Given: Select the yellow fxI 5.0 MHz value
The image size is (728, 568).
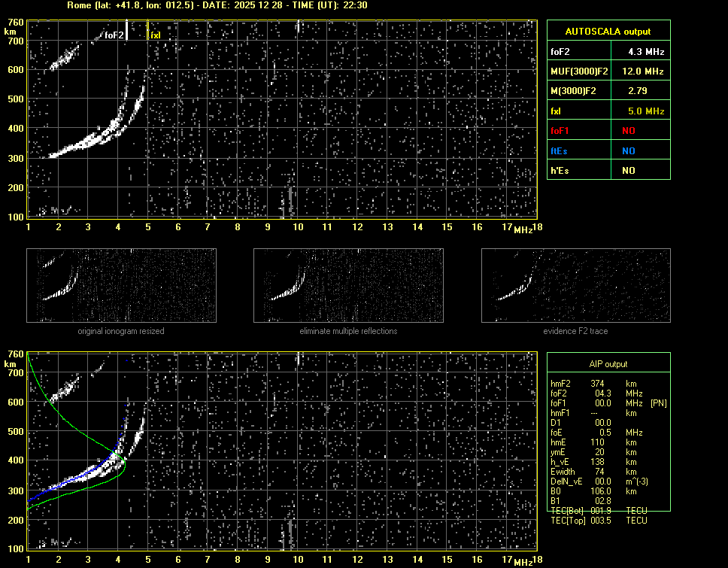Looking at the screenshot, I should pyautogui.click(x=647, y=111).
